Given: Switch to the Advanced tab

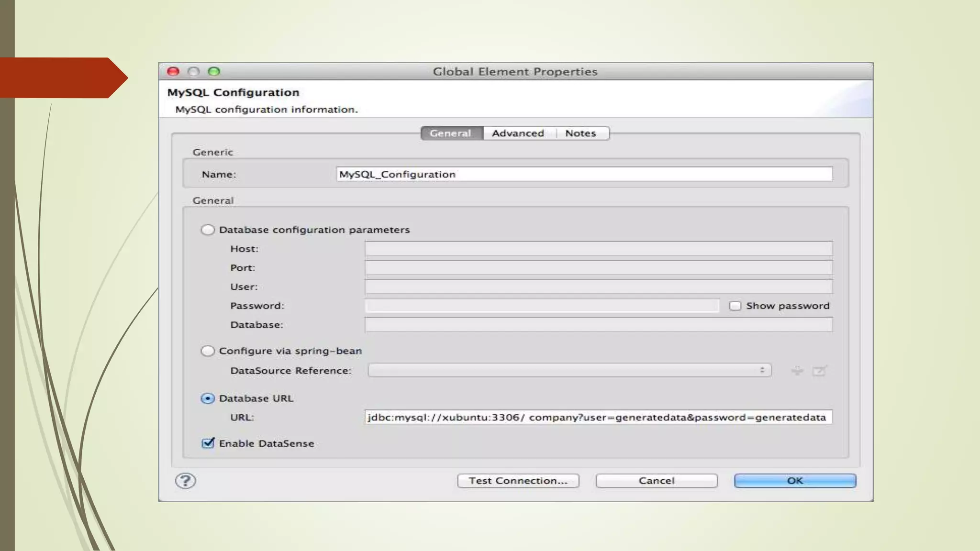Looking at the screenshot, I should [518, 133].
